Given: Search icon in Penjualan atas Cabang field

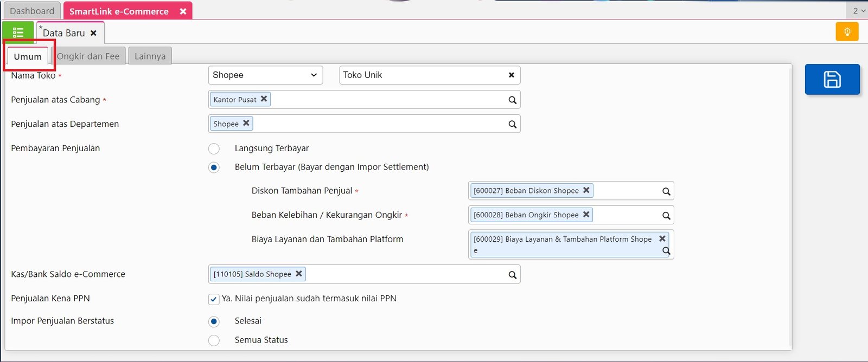Looking at the screenshot, I should coord(512,100).
